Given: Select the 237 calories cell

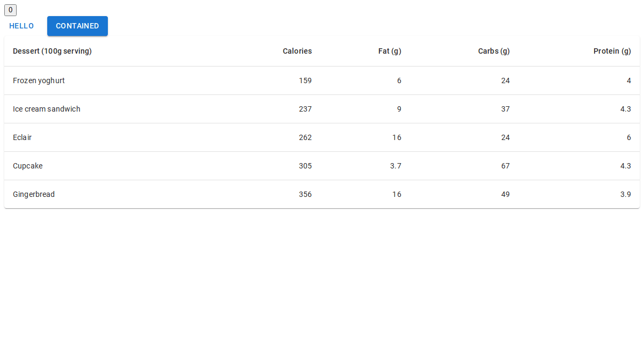Looking at the screenshot, I should point(305,109).
